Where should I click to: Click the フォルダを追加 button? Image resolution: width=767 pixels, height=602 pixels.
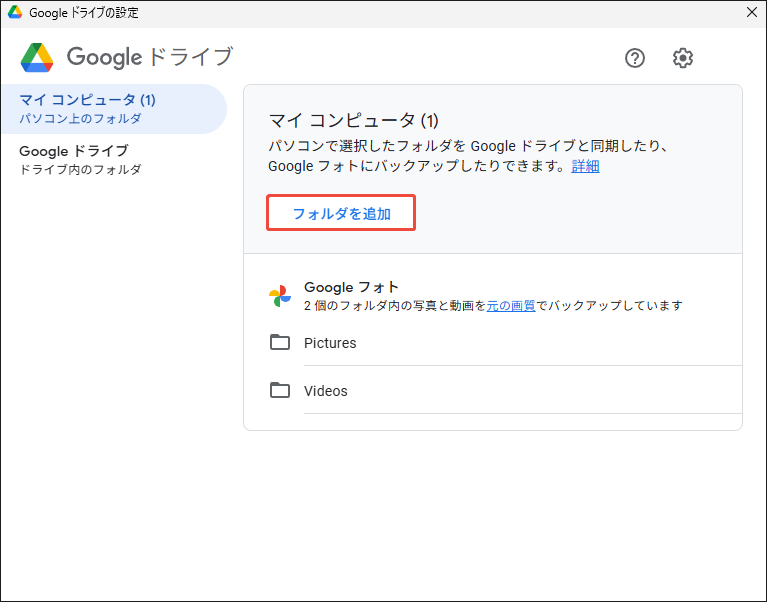click(341, 213)
